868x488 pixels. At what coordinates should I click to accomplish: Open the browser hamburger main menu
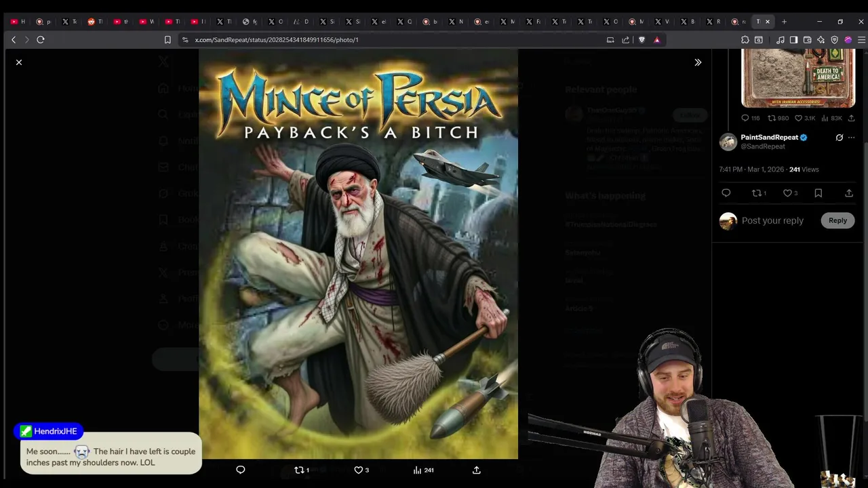click(x=861, y=40)
